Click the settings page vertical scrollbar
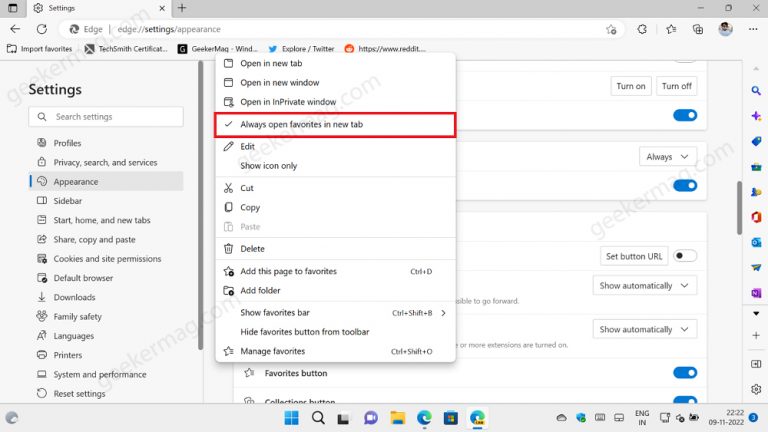The height and width of the screenshot is (432, 768). (x=739, y=208)
